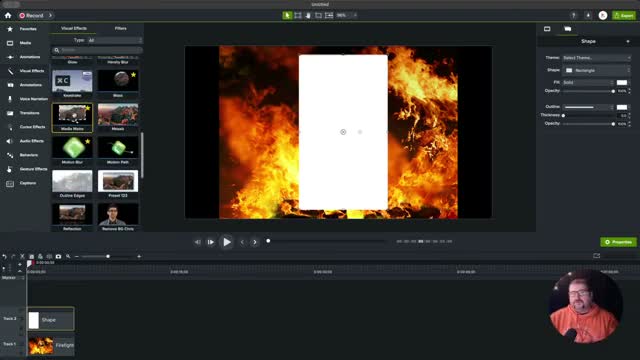Open the canvas zoom percentage dropdown
This screenshot has width=640, height=360.
click(347, 16)
